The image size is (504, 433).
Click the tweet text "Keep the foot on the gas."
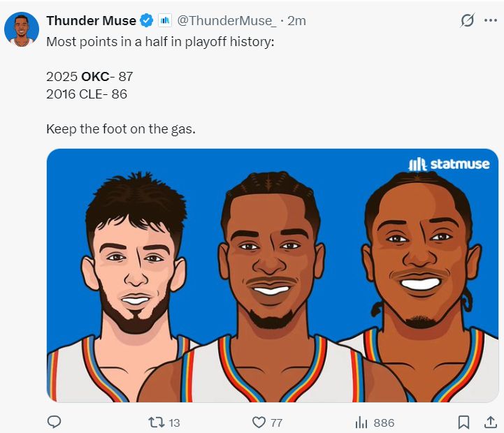coord(121,129)
